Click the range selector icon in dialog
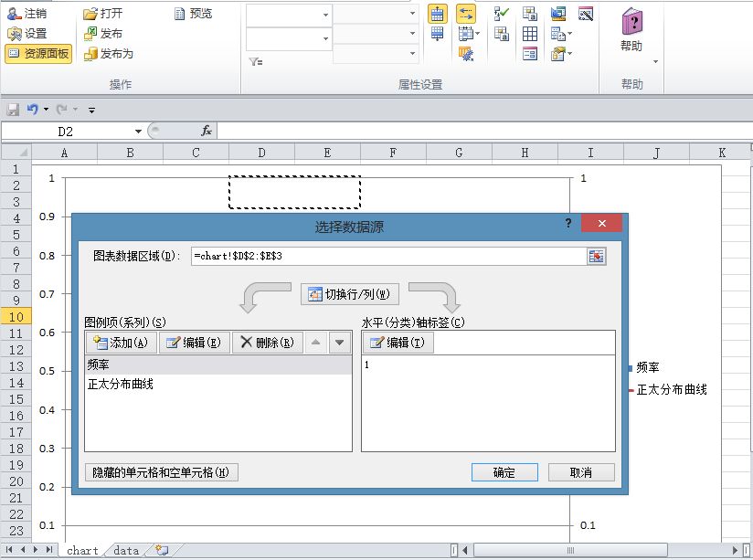This screenshot has height=560, width=753. tap(596, 257)
